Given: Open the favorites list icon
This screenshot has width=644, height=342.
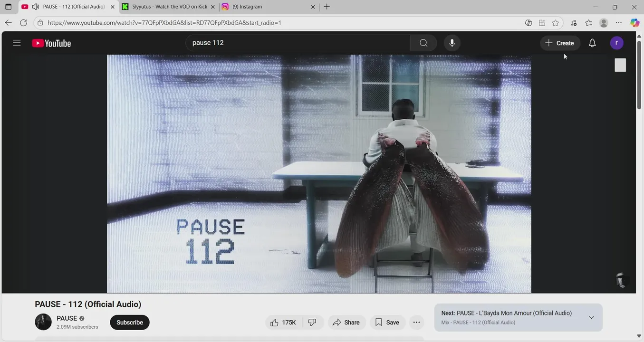Looking at the screenshot, I should click(589, 22).
